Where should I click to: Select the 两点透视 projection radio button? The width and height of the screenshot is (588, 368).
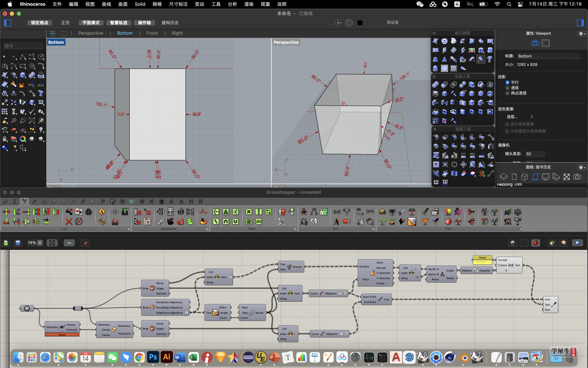click(x=507, y=93)
